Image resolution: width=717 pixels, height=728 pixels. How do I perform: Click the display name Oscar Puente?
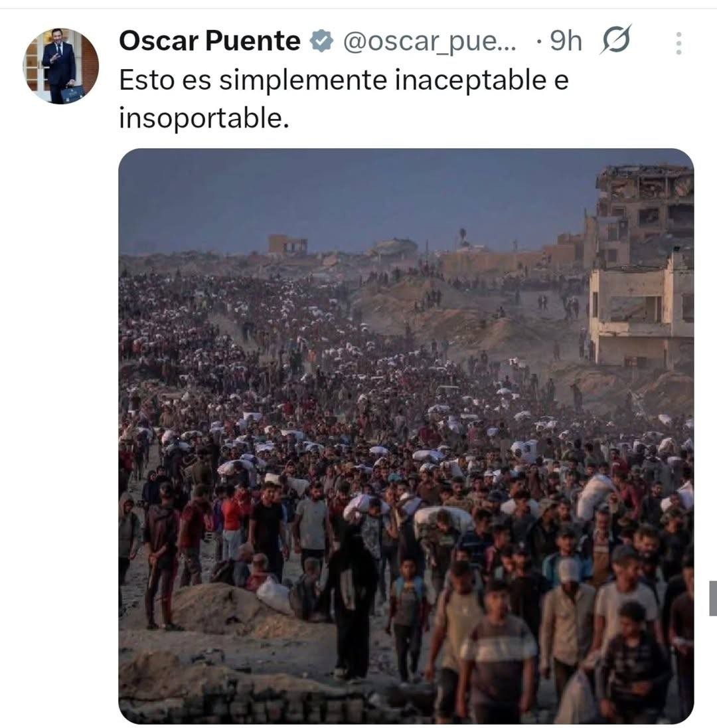[x=209, y=42]
